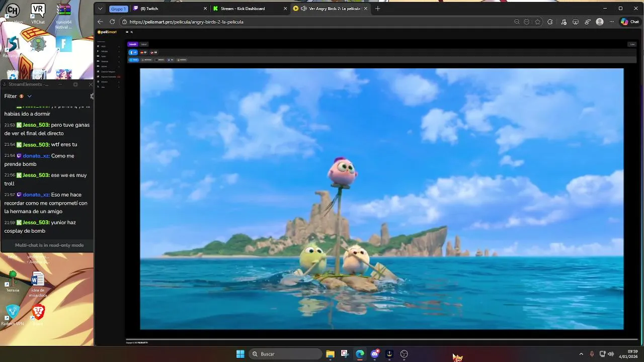The width and height of the screenshot is (644, 362).
Task: Open the 'idea de misa.docx' Word file
Action: 38,284
